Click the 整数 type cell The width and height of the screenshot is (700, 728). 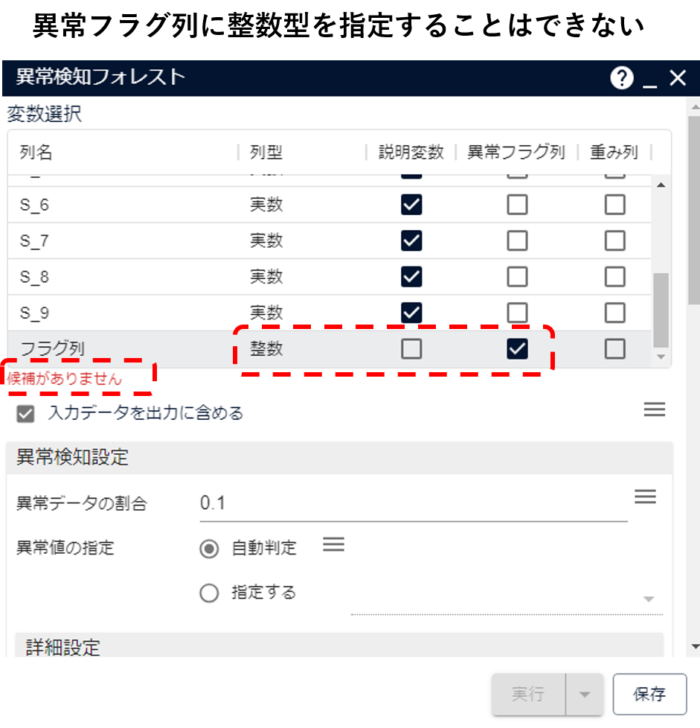(x=266, y=348)
